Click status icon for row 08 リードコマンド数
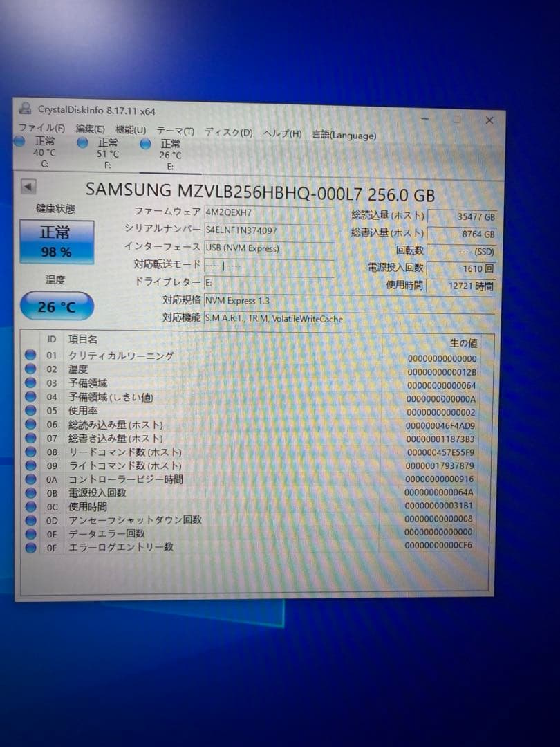 30,451
